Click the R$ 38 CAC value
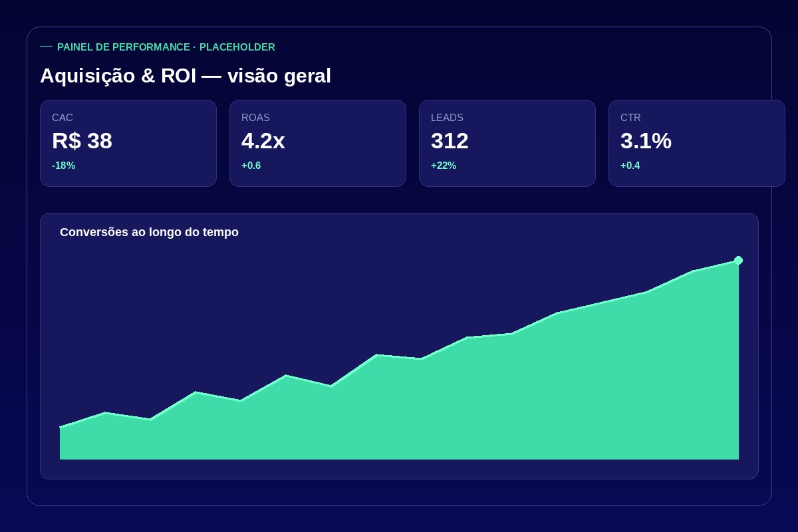This screenshot has height=532, width=798. pyautogui.click(x=82, y=141)
